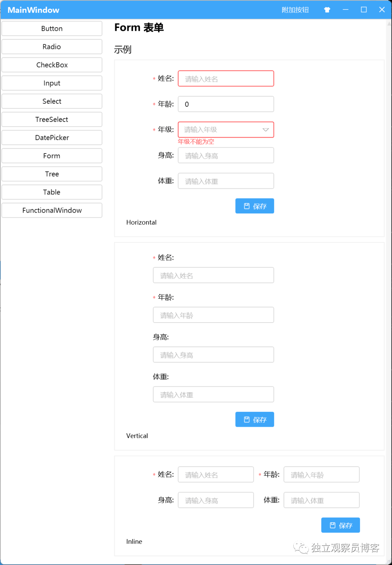The width and height of the screenshot is (392, 565).
Task: Click the 独立观察员博客 watermark logo
Action: [x=336, y=547]
